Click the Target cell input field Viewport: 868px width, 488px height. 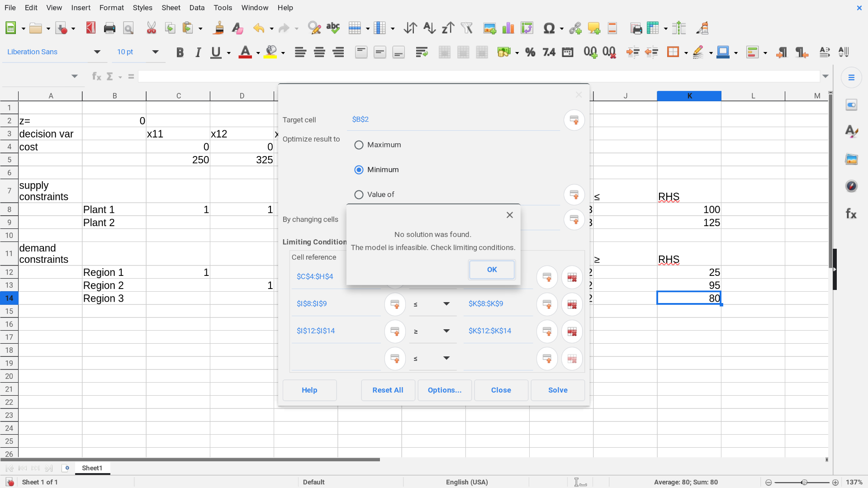[452, 119]
